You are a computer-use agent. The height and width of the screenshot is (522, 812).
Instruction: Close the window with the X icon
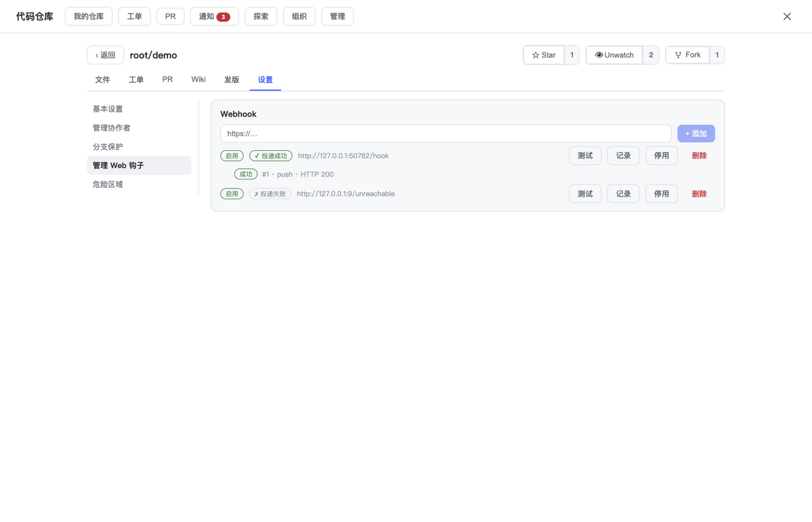coord(787,16)
